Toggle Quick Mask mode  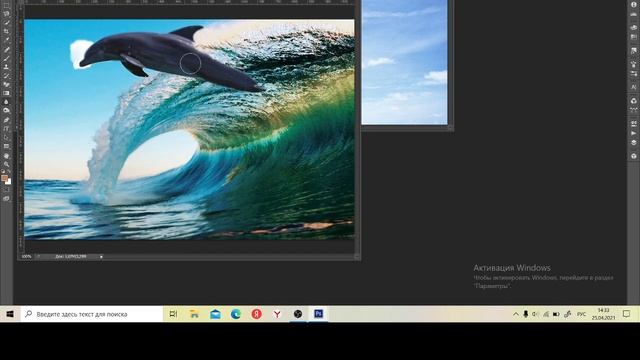pos(6,190)
